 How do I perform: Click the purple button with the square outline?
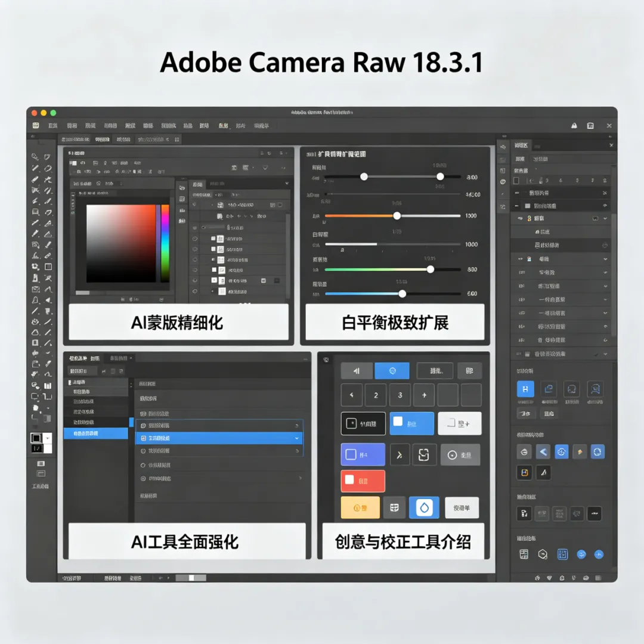pos(363,454)
